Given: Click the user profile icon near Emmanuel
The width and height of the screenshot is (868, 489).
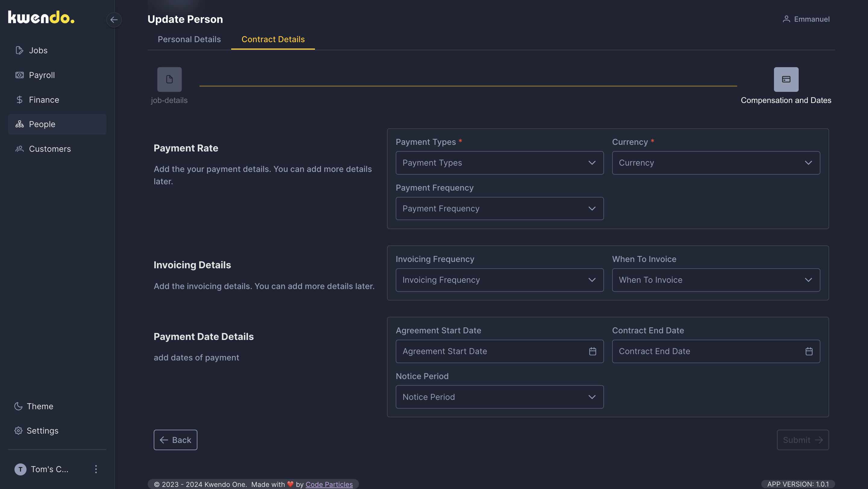Looking at the screenshot, I should (x=786, y=19).
